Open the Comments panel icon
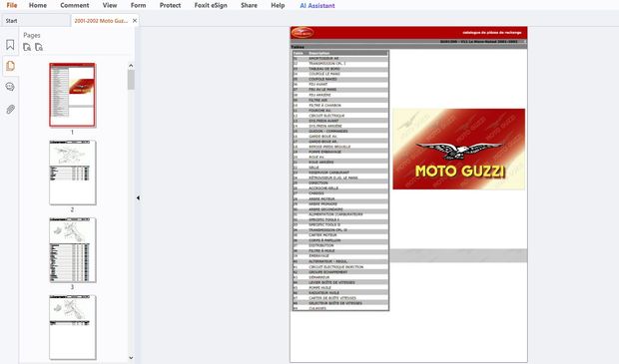Image resolution: width=619 pixels, height=364 pixels. tap(10, 87)
